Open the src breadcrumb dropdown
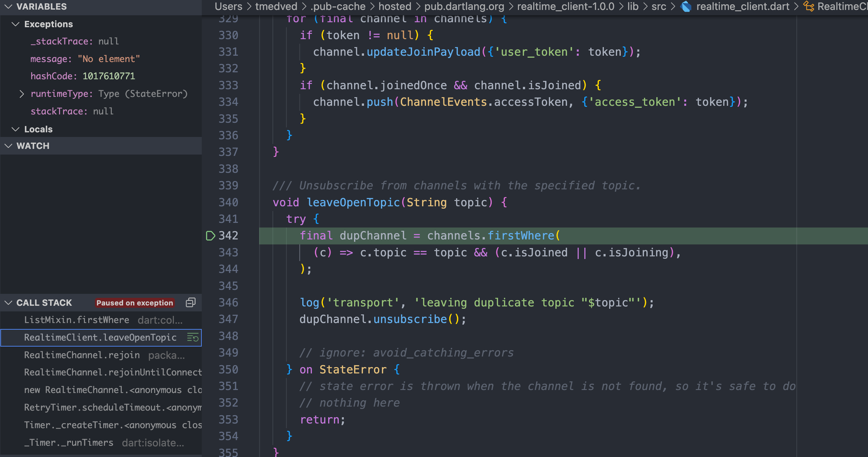 [659, 6]
